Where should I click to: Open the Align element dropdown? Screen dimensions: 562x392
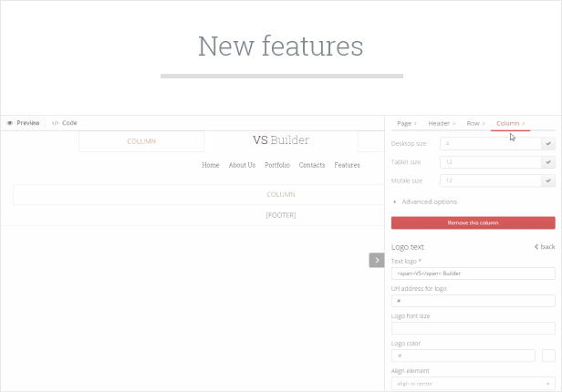(x=474, y=384)
